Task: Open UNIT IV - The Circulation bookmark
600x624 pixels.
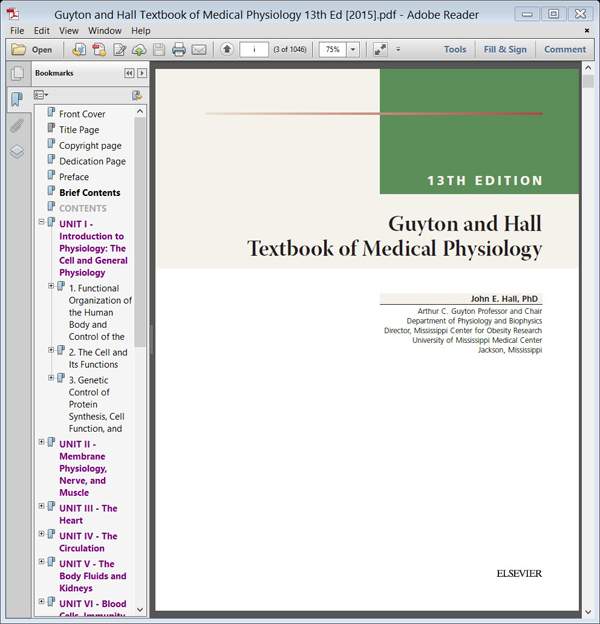Action: pyautogui.click(x=88, y=542)
